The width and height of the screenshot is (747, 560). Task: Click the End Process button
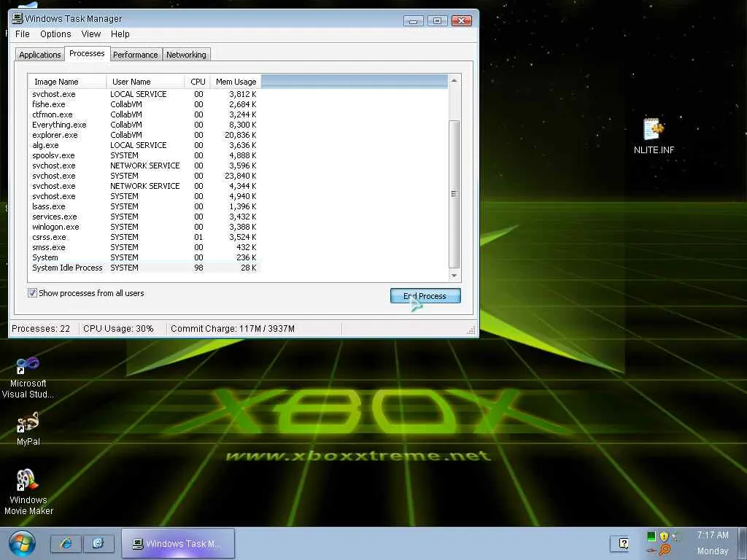(425, 296)
